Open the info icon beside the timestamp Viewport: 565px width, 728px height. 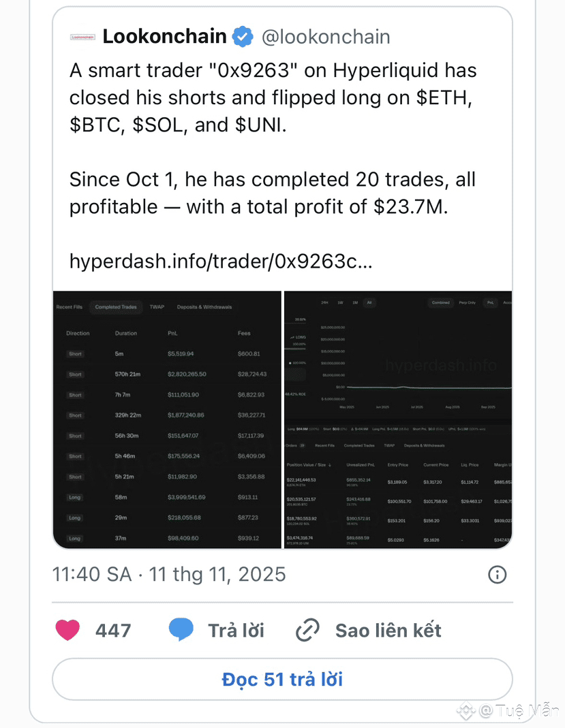click(498, 575)
